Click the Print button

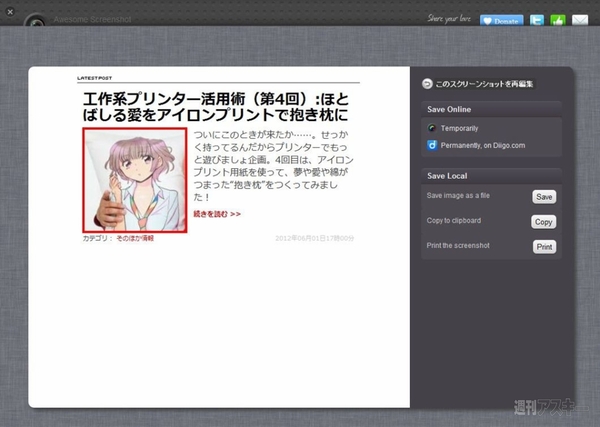pyautogui.click(x=544, y=247)
